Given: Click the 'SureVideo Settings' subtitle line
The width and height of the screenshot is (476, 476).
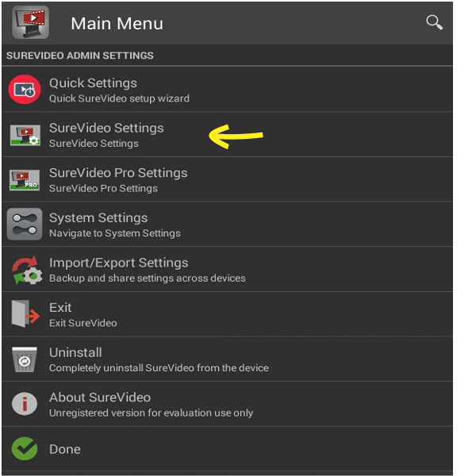Looking at the screenshot, I should click(x=94, y=144).
